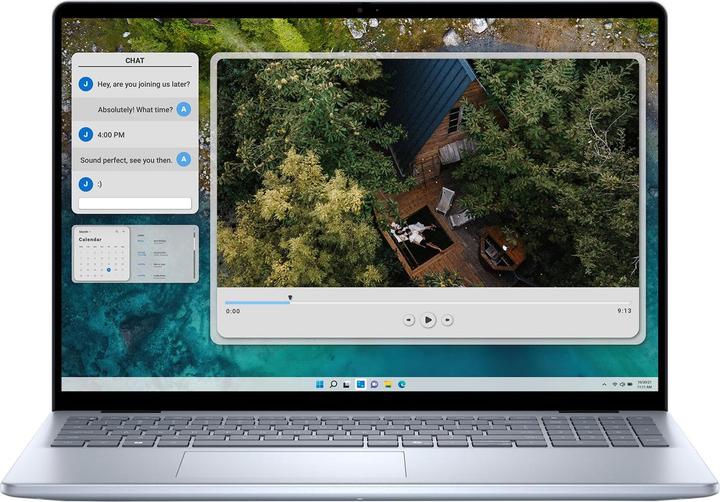This screenshot has height=502, width=720.
Task: Open File Explorer from the taskbar
Action: click(x=388, y=384)
